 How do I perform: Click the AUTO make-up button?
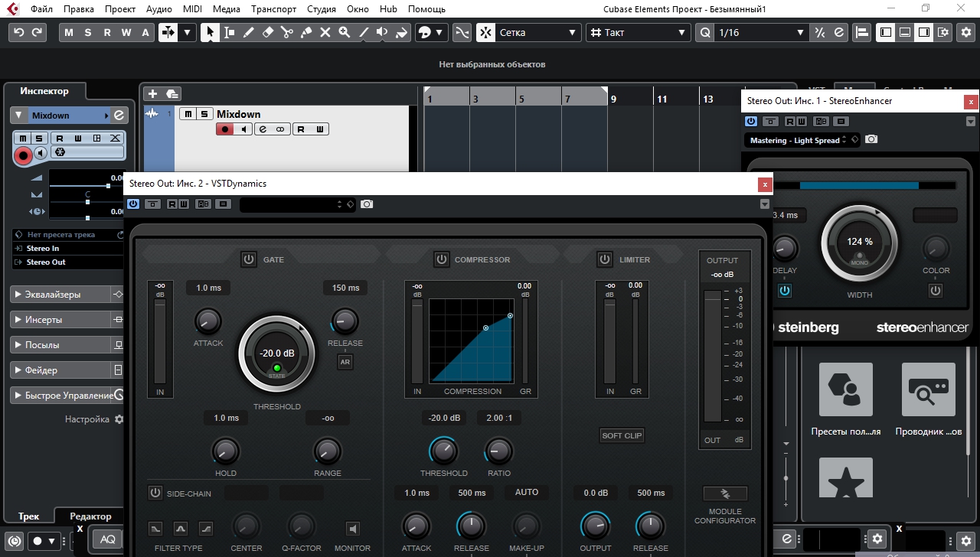(x=526, y=493)
